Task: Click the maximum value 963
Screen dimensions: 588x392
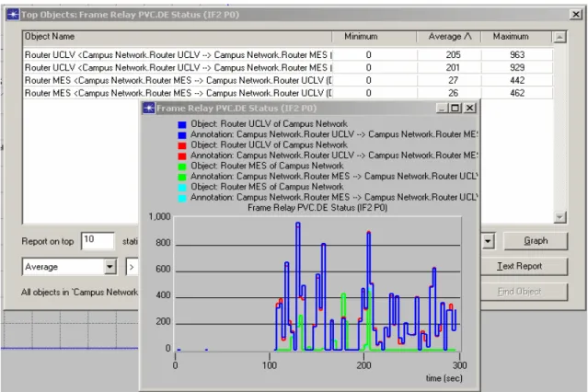Action: tap(517, 55)
